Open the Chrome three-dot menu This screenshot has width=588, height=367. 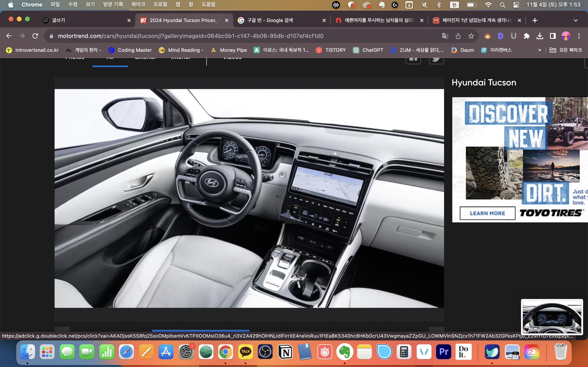click(x=579, y=36)
